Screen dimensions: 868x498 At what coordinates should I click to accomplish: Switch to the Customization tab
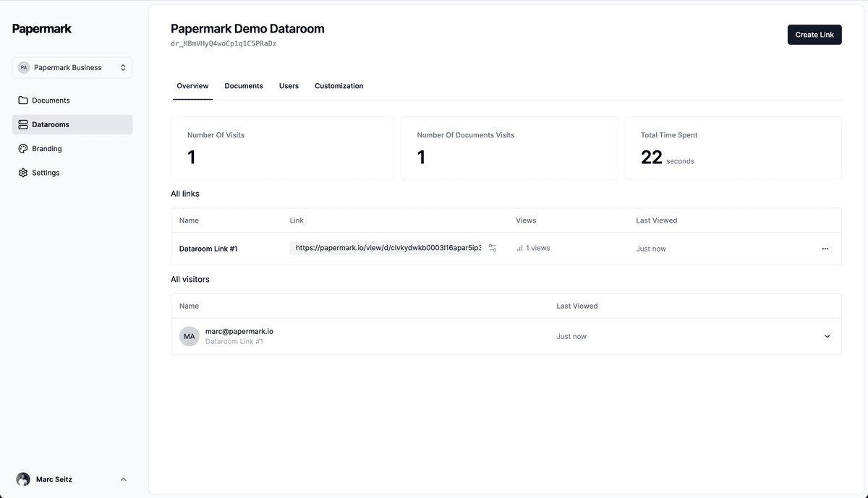coord(339,86)
